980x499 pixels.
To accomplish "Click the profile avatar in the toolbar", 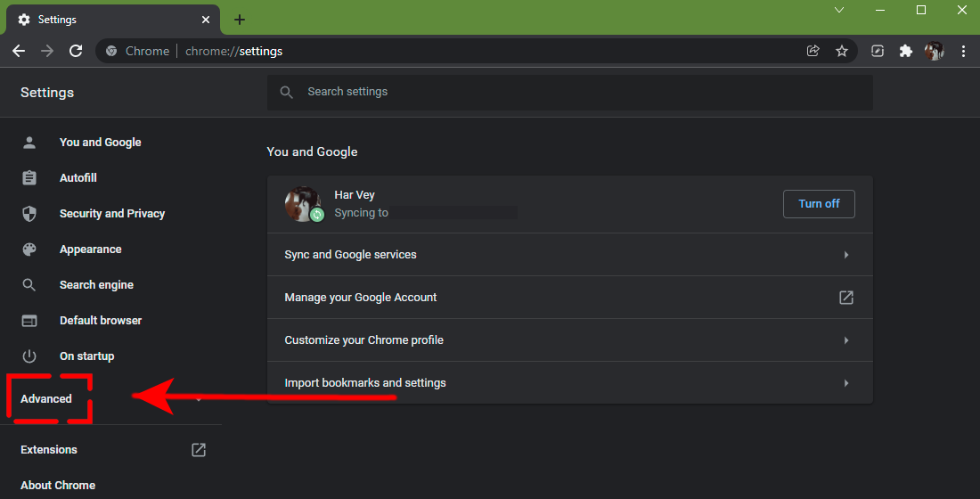I will (x=934, y=52).
